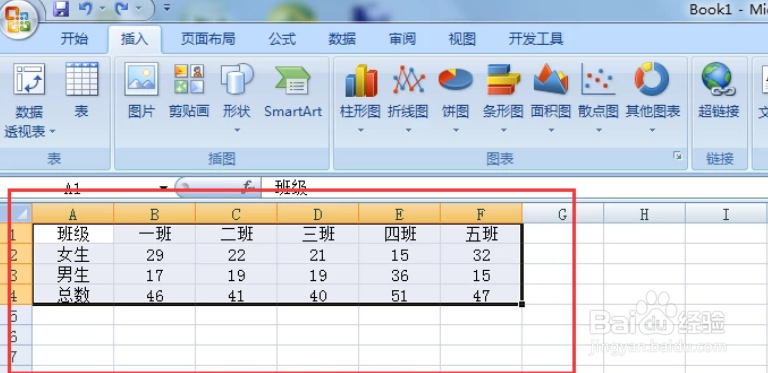Customize the Quick Access Toolbar dropdown

coord(167,7)
